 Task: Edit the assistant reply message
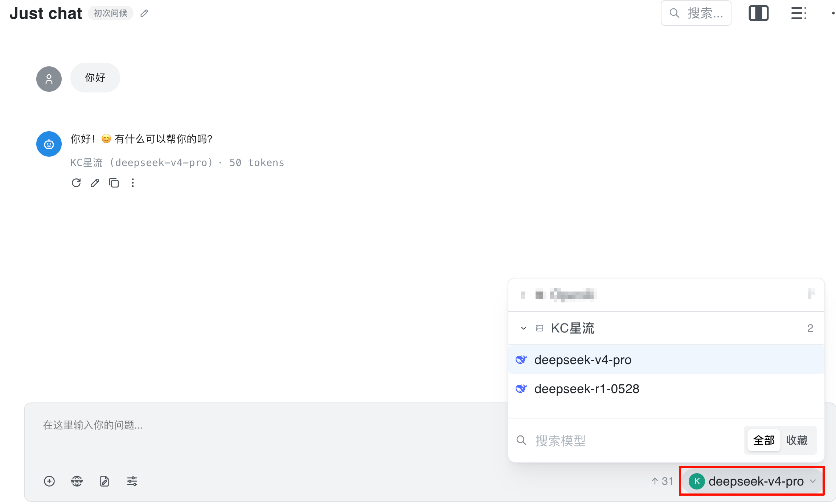coord(95,183)
